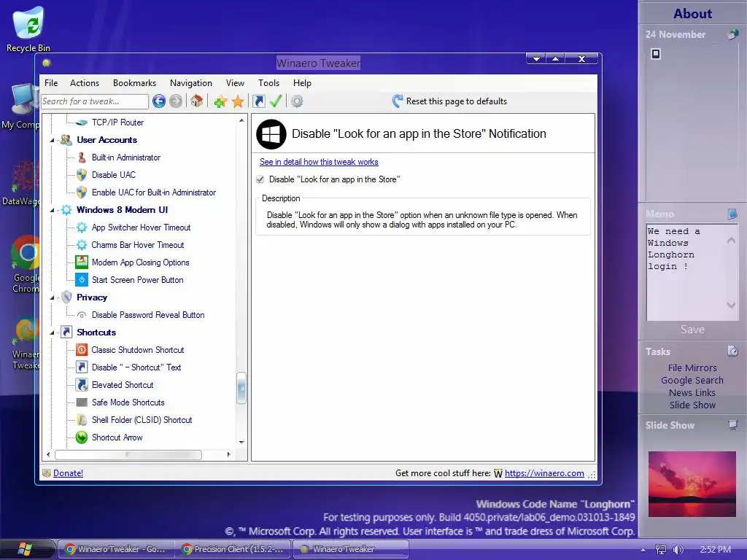This screenshot has width=747, height=560.
Task: Click the App Switcher Hover Timeout gear icon
Action: [82, 227]
